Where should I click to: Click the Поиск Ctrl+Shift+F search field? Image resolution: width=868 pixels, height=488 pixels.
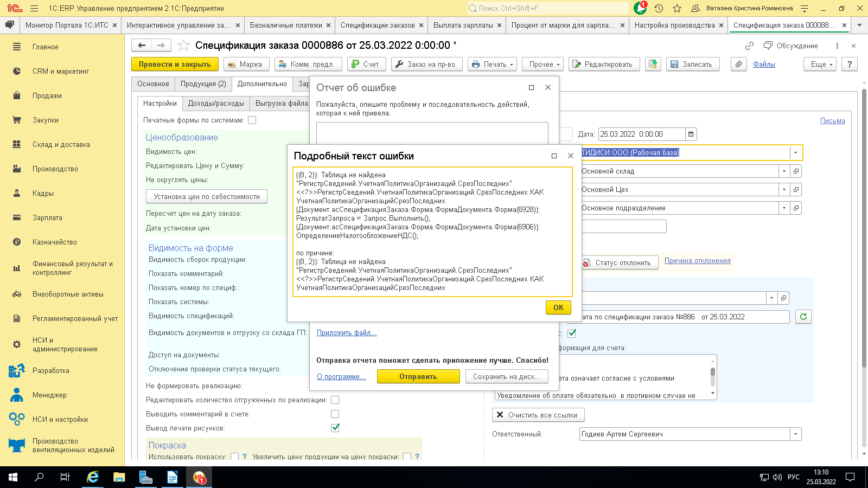click(548, 8)
